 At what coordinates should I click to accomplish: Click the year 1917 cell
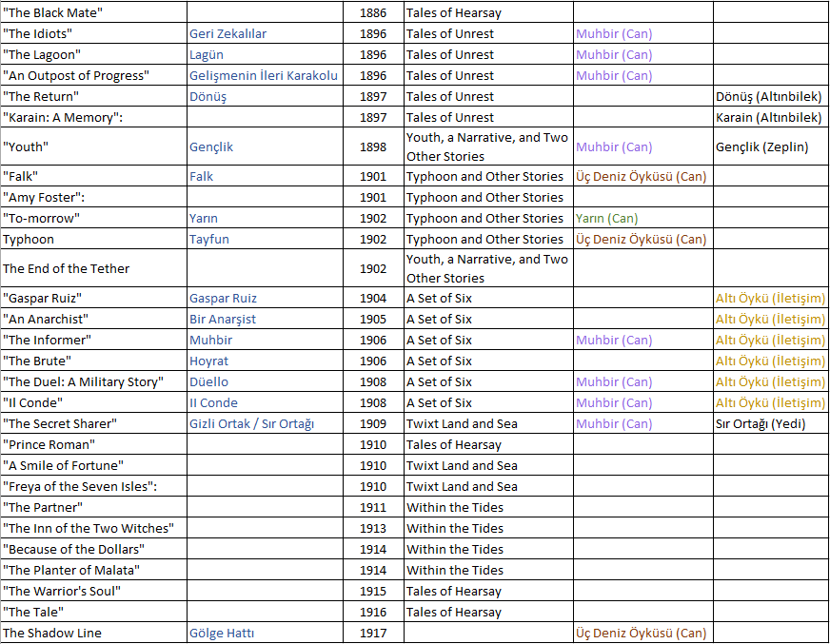(373, 633)
